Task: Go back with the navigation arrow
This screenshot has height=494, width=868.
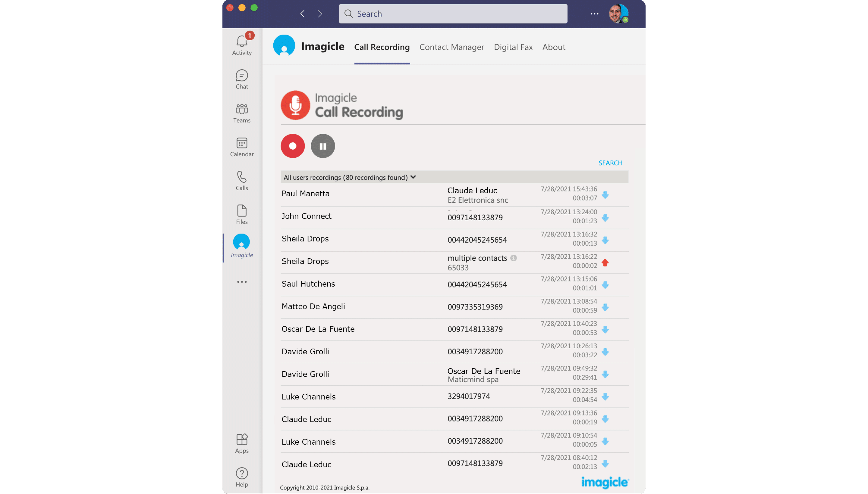Action: point(302,14)
